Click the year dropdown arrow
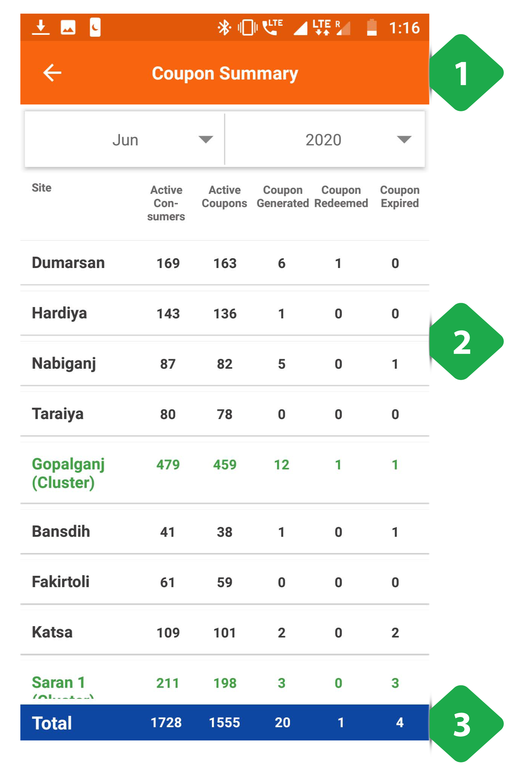532x773 pixels. tap(404, 140)
